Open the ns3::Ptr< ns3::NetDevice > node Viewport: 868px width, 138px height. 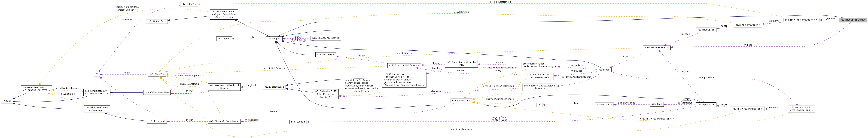404,65
